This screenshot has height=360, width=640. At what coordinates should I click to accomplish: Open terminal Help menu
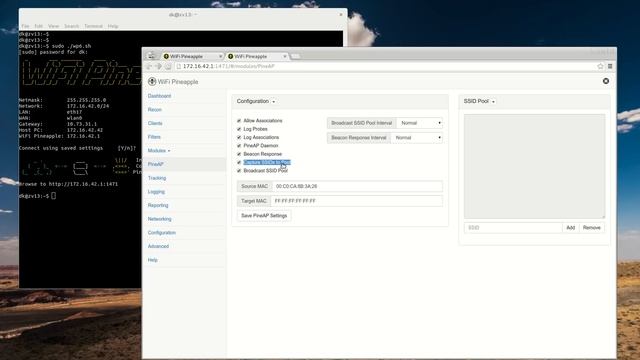coord(113,26)
